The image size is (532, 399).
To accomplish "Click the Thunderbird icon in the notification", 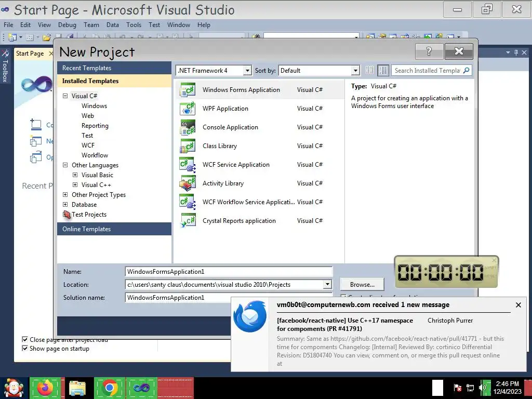I will [x=250, y=316].
